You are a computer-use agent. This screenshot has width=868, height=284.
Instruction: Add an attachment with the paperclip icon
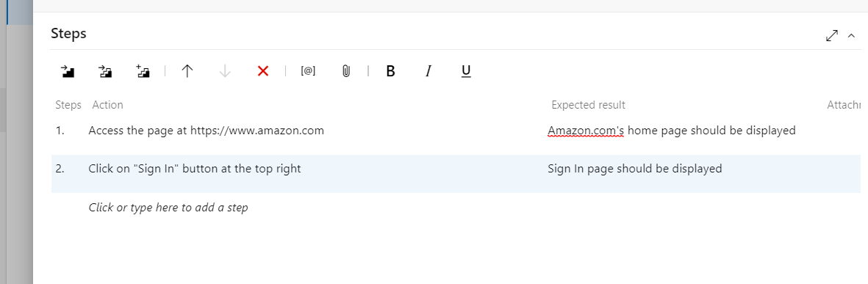pos(346,71)
